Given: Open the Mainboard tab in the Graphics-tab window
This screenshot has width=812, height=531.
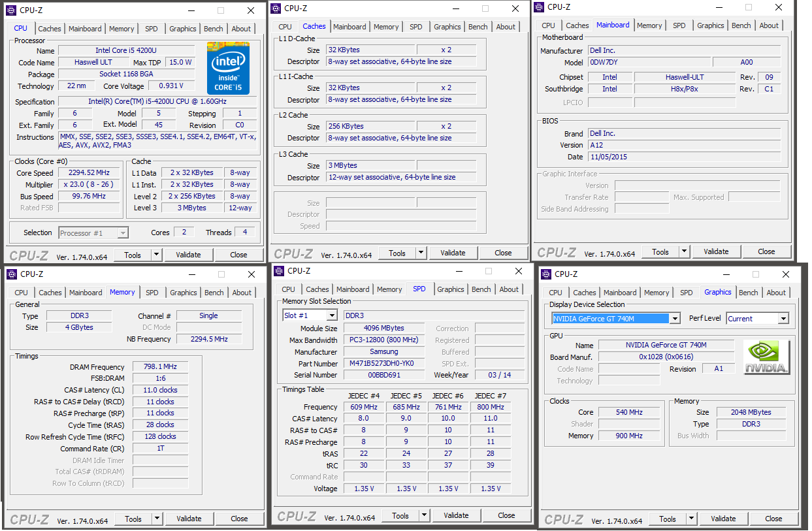Looking at the screenshot, I should [x=621, y=293].
